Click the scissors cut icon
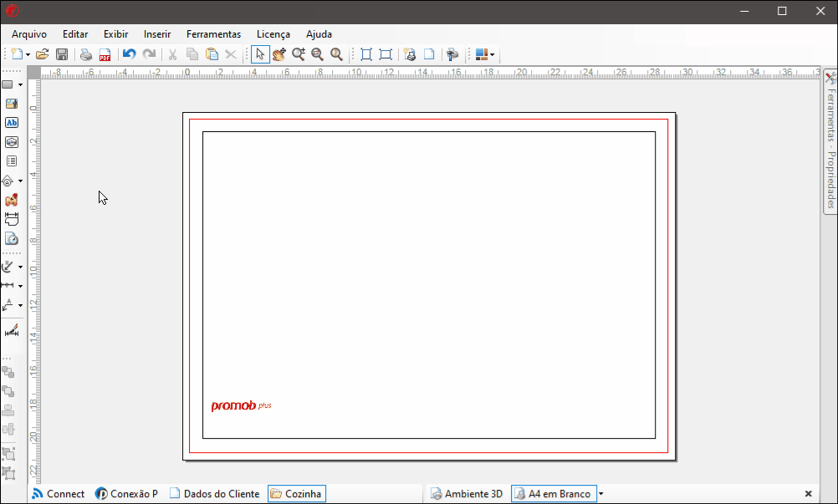The image size is (838, 504). [172, 54]
